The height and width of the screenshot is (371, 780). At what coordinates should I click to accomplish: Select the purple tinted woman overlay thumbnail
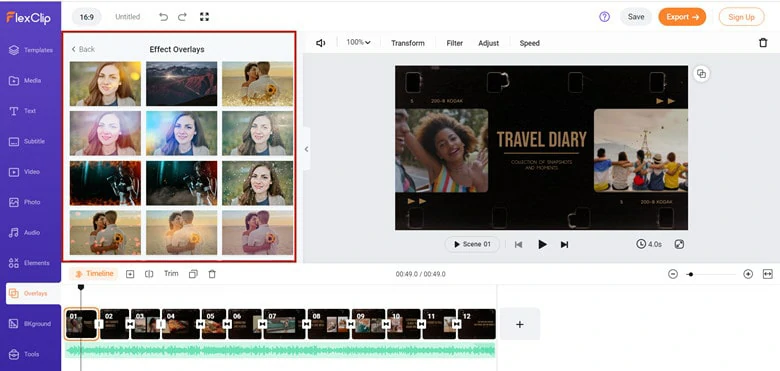pyautogui.click(x=105, y=133)
